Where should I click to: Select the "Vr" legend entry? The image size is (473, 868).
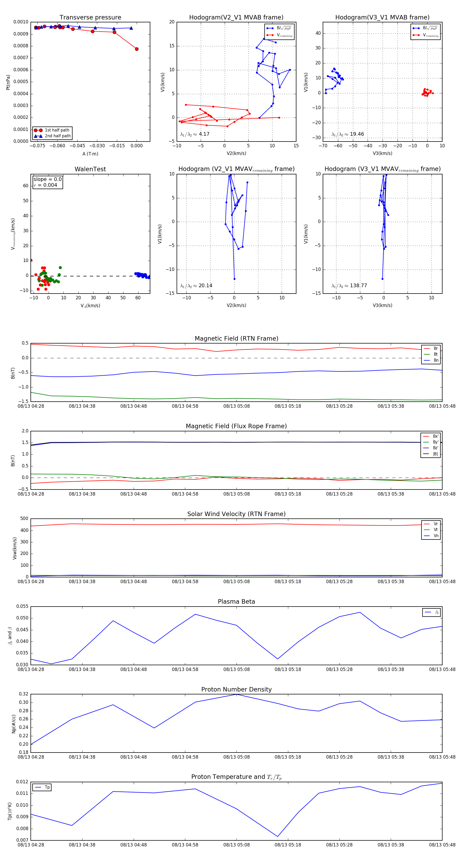[x=431, y=524]
